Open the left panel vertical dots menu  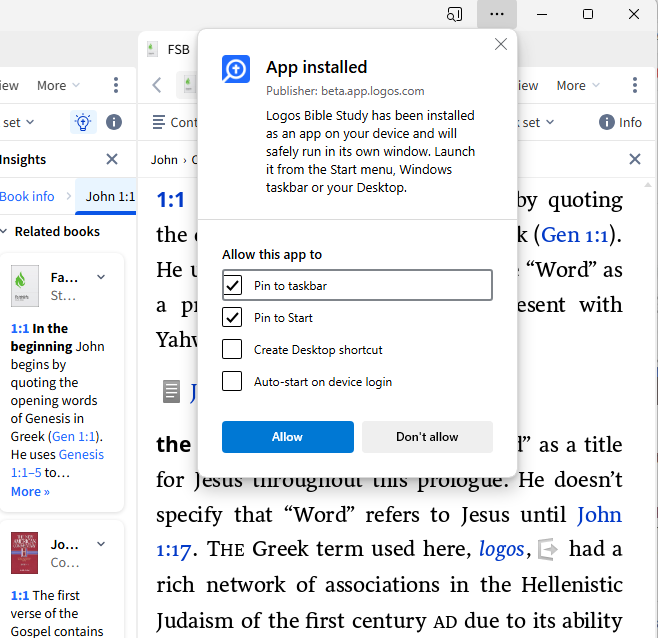(x=116, y=85)
